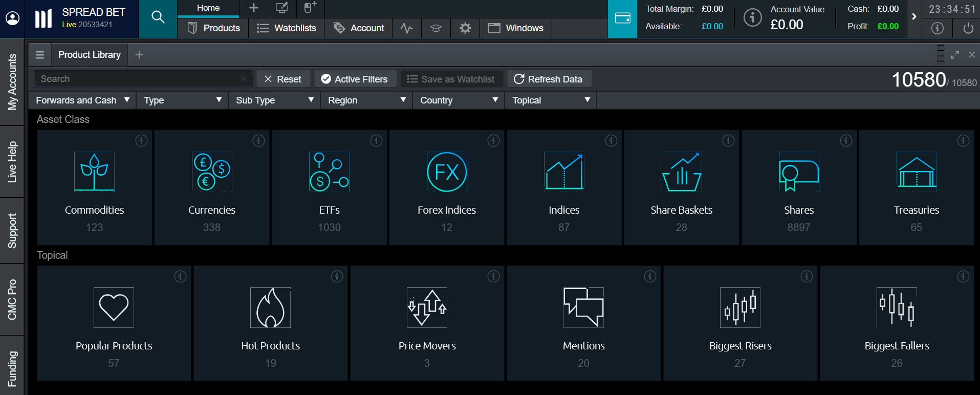Screen dimensions: 980x395
Task: Open the Hot Products topical tile
Action: 271,323
